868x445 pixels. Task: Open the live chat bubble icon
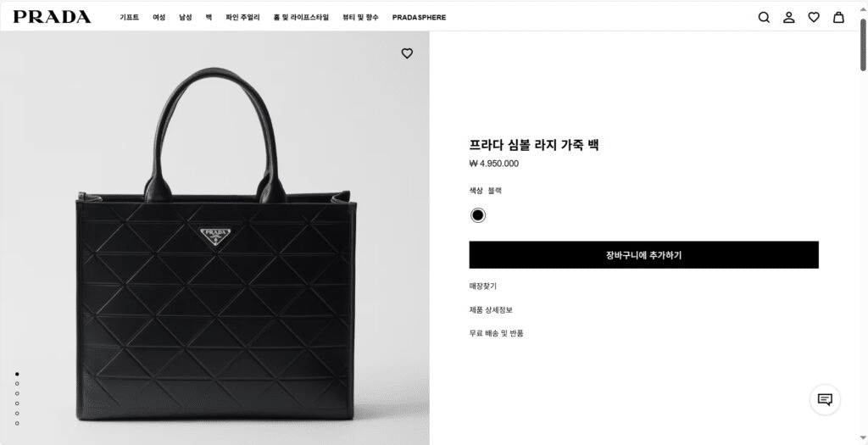tap(825, 399)
